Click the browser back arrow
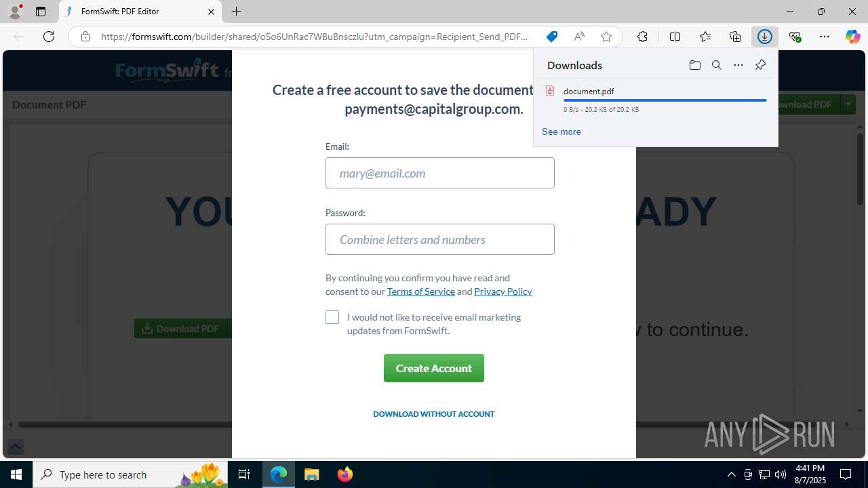 pyautogui.click(x=19, y=37)
